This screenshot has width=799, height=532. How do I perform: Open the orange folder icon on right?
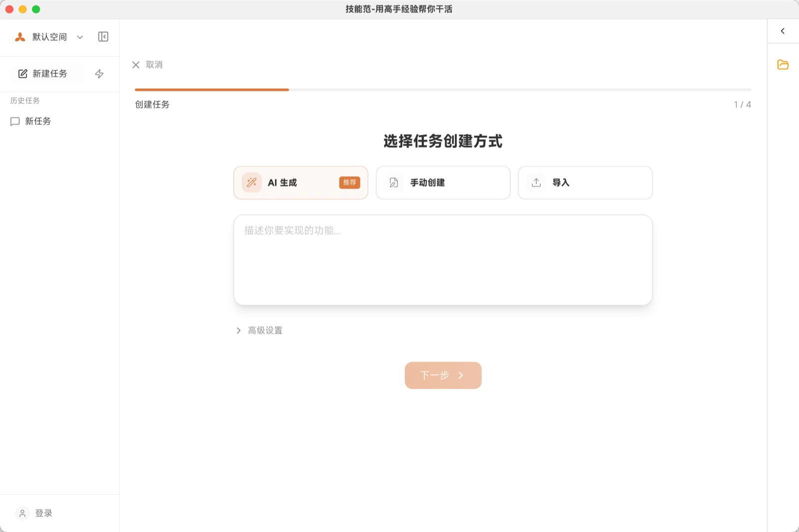point(783,65)
